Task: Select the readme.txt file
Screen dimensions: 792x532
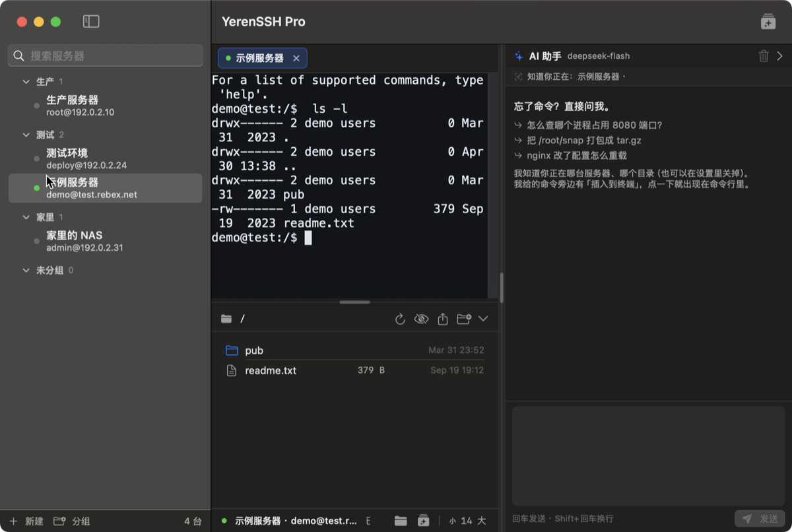Action: coord(354,370)
